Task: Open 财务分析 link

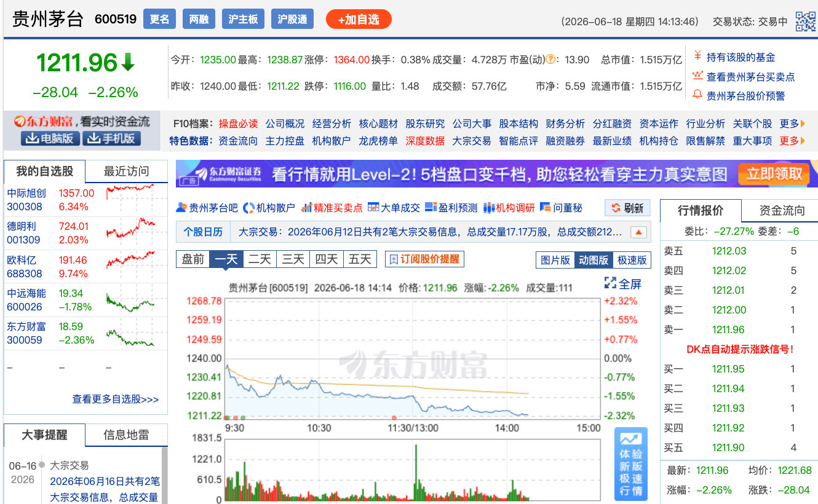Action: point(565,124)
